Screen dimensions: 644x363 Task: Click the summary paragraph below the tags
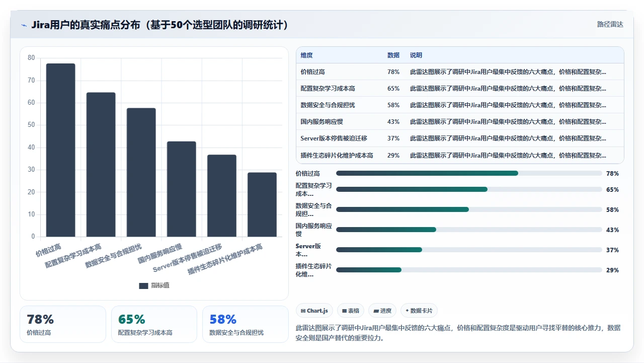coord(458,333)
